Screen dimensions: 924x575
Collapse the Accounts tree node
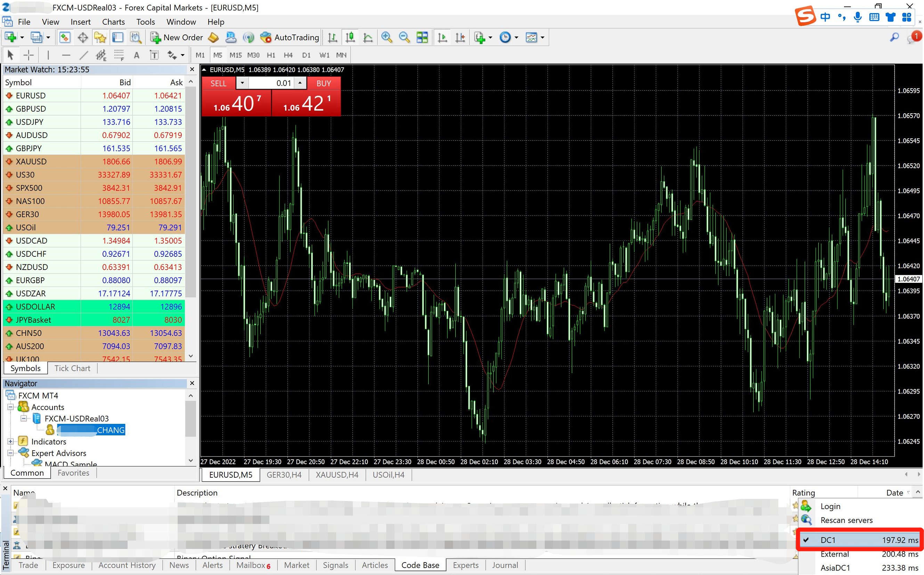(11, 407)
